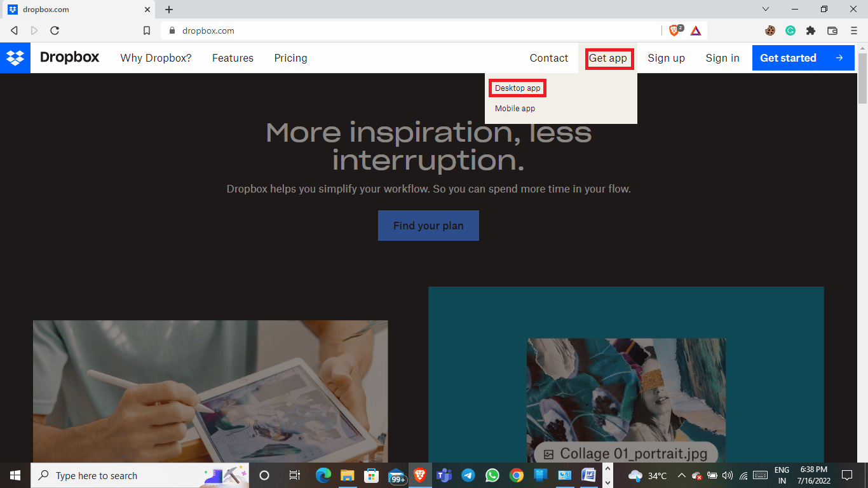Image resolution: width=868 pixels, height=488 pixels.
Task: Open Microsoft Teams from taskbar
Action: pyautogui.click(x=444, y=475)
